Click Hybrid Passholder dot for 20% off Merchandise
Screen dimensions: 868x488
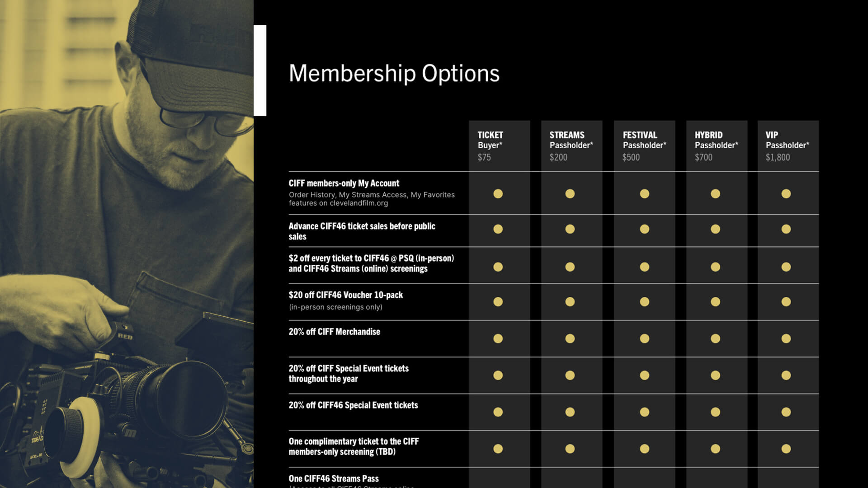point(715,338)
